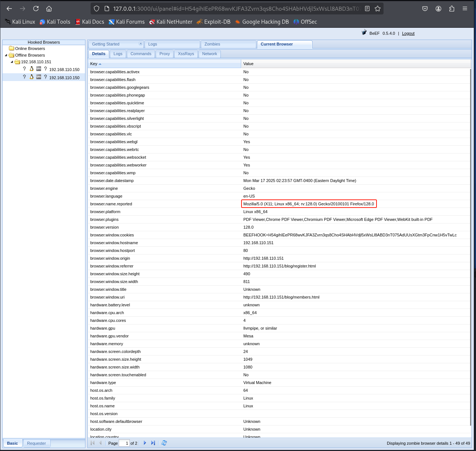Image resolution: width=476 pixels, height=451 pixels.
Task: Jump to last page of details
Action: click(153, 443)
